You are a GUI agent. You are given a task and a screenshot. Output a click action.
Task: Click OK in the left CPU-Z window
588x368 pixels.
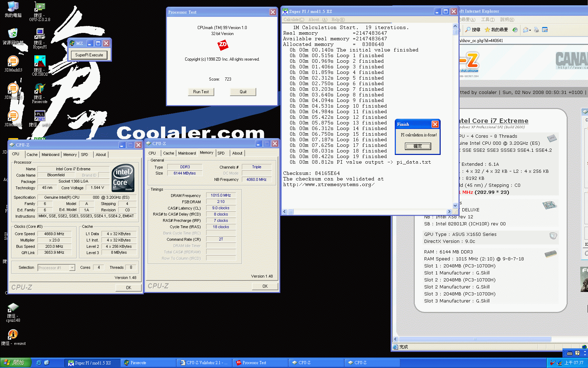click(128, 288)
